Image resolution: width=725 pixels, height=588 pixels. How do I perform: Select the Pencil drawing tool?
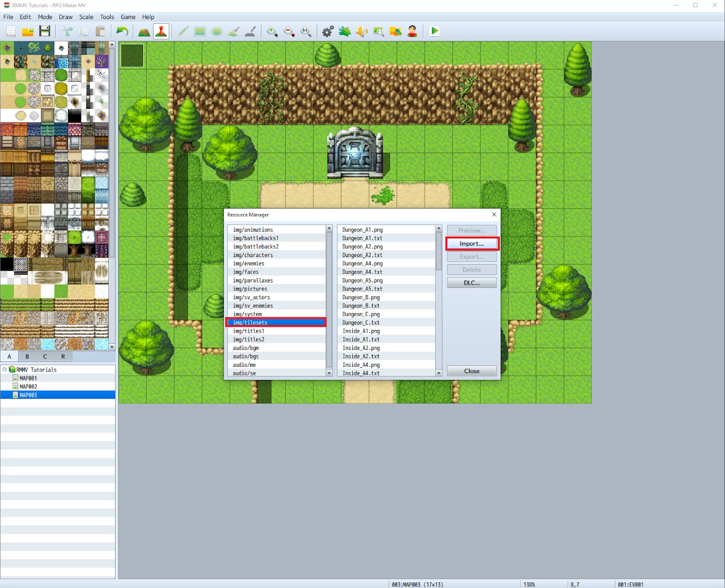tap(183, 31)
